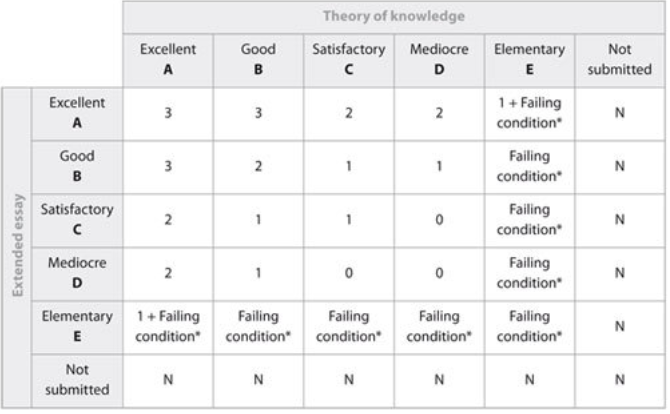Click the 2 cell in Good row, Good column

pyautogui.click(x=258, y=167)
